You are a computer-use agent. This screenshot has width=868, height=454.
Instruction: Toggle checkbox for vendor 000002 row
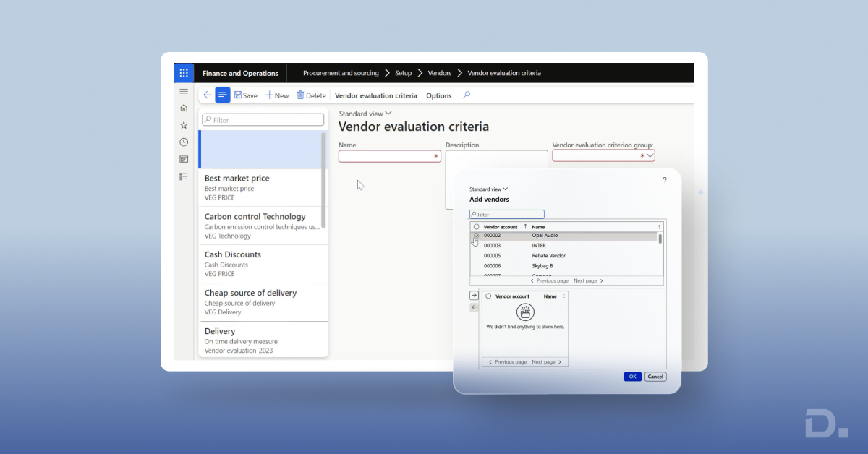(x=476, y=236)
